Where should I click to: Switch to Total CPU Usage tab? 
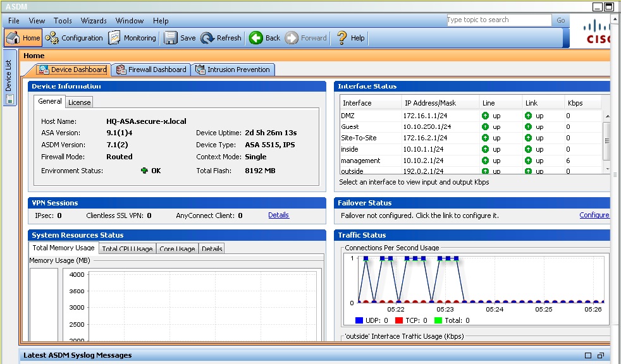pyautogui.click(x=127, y=249)
